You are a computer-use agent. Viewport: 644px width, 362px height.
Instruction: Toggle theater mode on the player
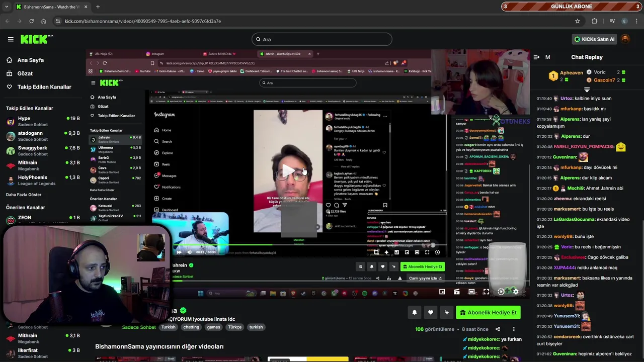[471, 292]
